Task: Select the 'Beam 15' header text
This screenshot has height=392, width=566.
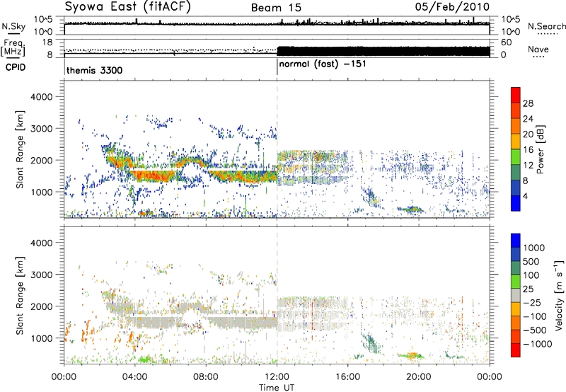Action: coord(276,8)
